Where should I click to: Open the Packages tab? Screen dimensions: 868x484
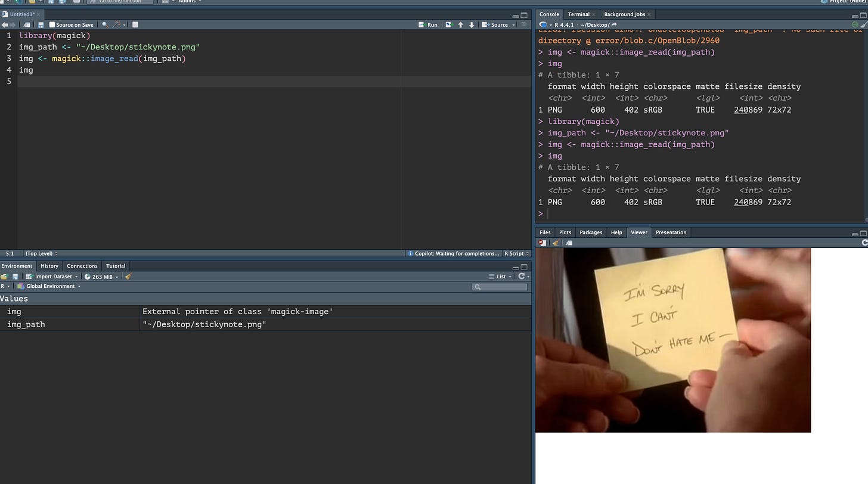tap(591, 232)
